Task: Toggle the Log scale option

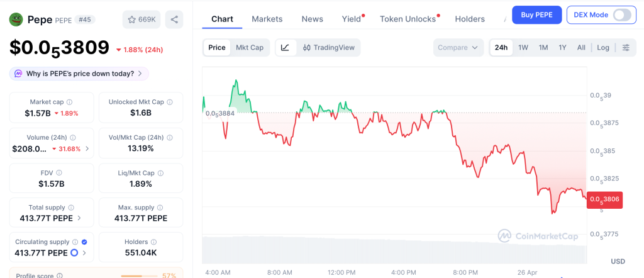Action: coord(603,47)
